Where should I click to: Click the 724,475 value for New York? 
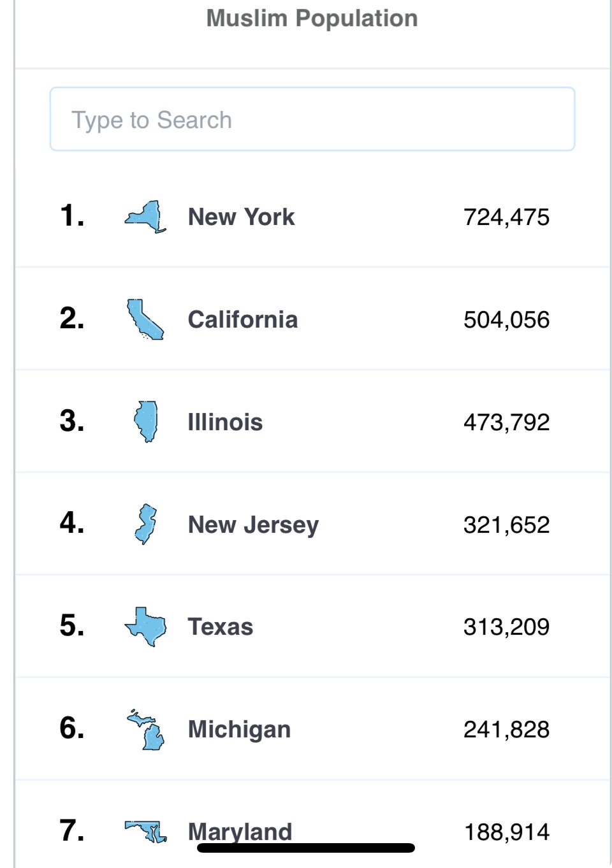tap(507, 217)
